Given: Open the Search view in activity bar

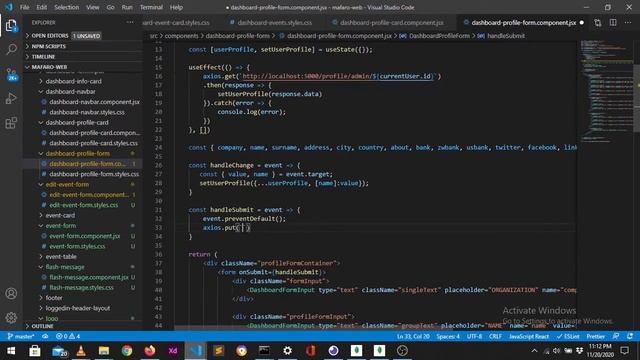Looking at the screenshot, I should point(11,50).
